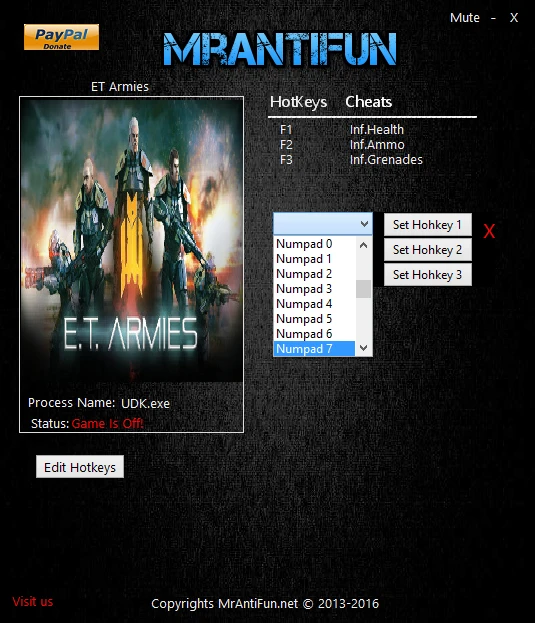Click the F2 hotkey label
Image resolution: width=535 pixels, height=623 pixels.
point(286,145)
